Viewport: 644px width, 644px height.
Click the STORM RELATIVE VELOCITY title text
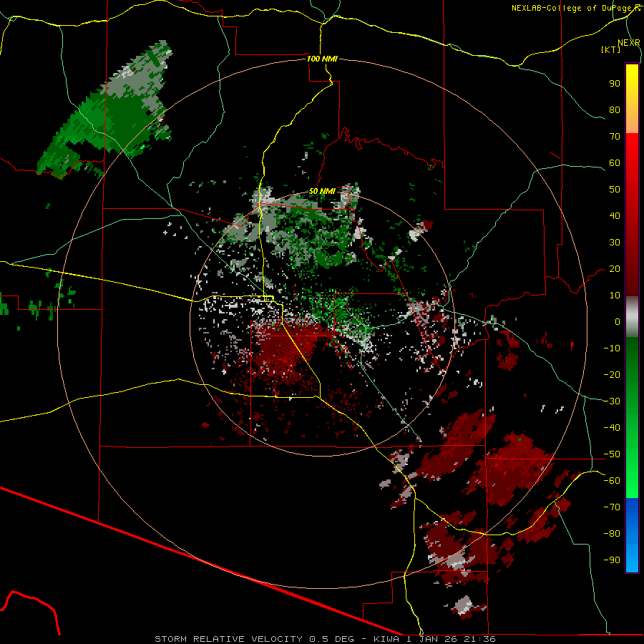(230, 639)
